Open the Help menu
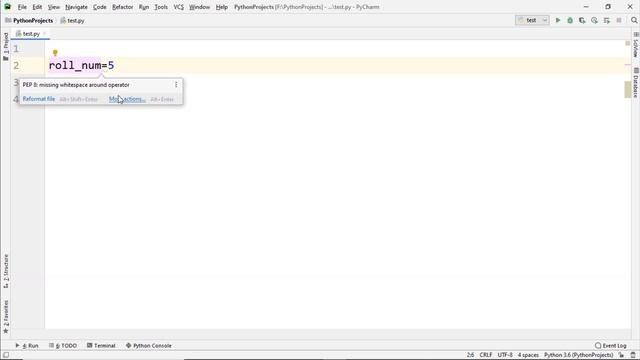 [x=222, y=7]
